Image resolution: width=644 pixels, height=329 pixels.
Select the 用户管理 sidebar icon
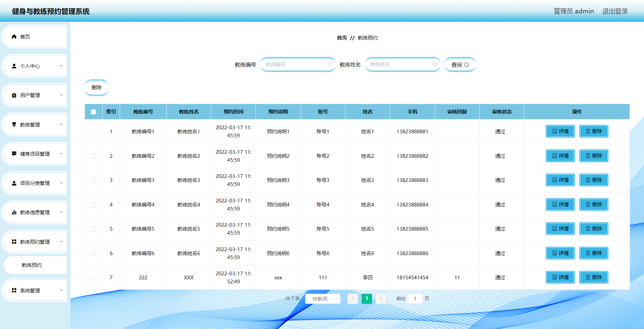14,95
